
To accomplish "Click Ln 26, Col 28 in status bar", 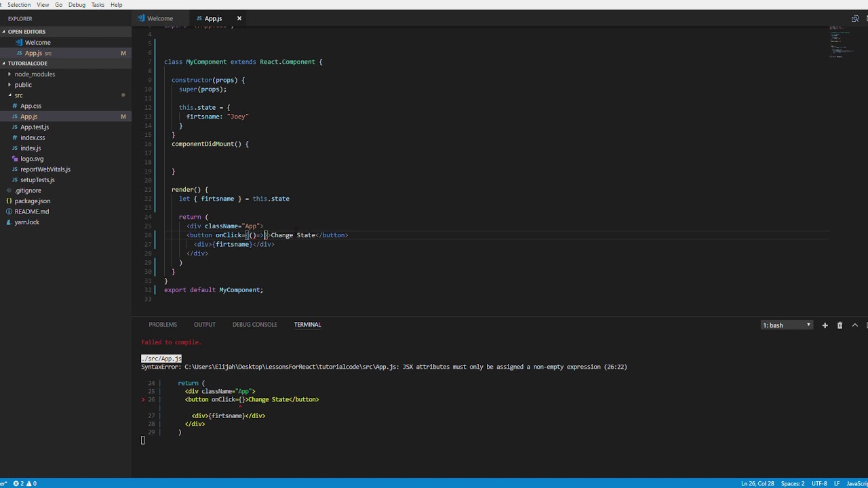I will pyautogui.click(x=757, y=483).
